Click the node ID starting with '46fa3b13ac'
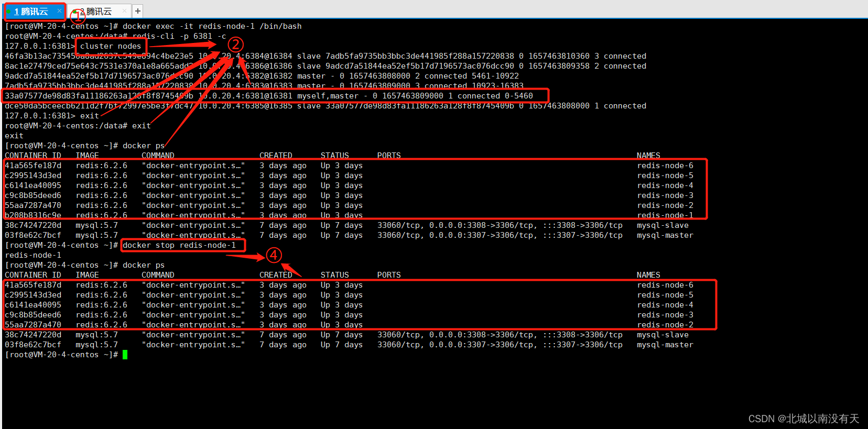Image resolution: width=868 pixels, height=429 pixels. (99, 56)
